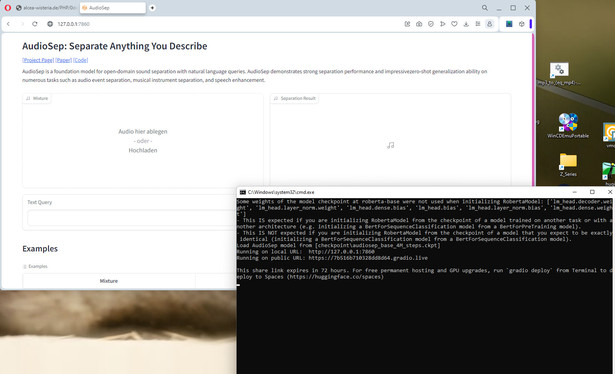The height and width of the screenshot is (374, 615).
Task: Maximize the cmd.exe window
Action: point(592,192)
